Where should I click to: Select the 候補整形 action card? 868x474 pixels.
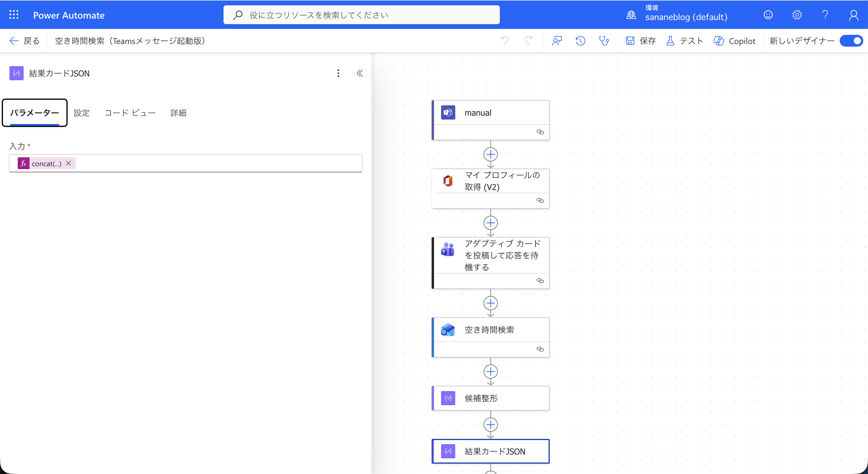(x=491, y=398)
